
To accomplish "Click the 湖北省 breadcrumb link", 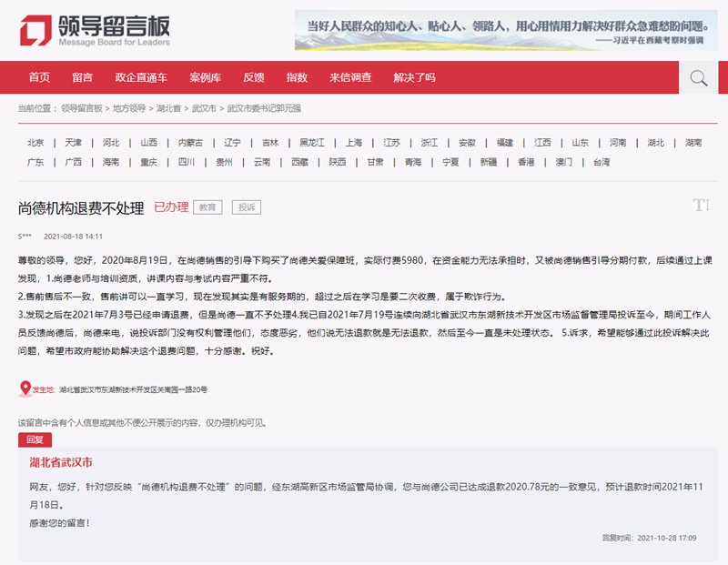I will coord(168,108).
